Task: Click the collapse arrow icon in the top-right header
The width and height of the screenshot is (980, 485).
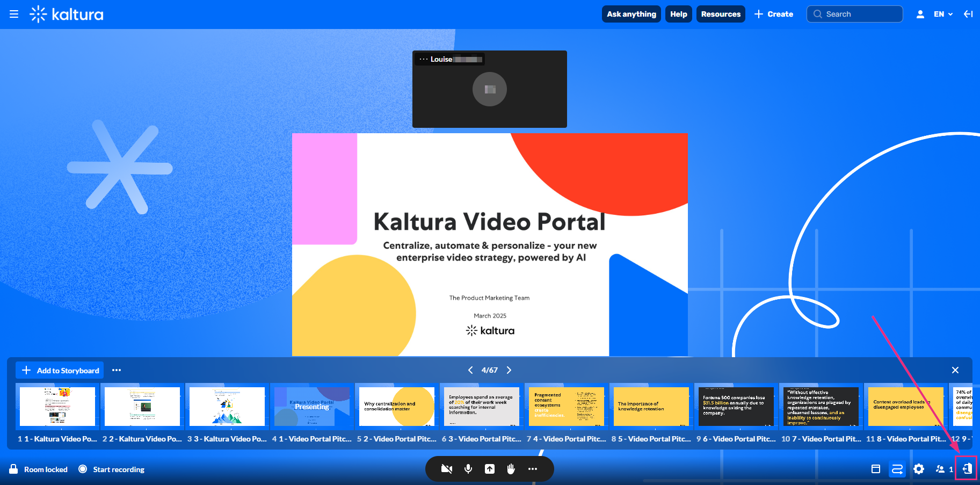Action: point(968,14)
